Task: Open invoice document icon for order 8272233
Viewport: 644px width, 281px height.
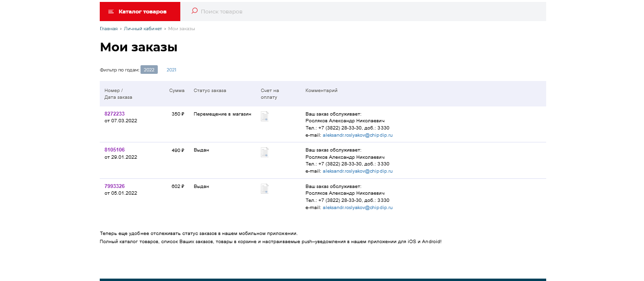Action: tap(265, 117)
